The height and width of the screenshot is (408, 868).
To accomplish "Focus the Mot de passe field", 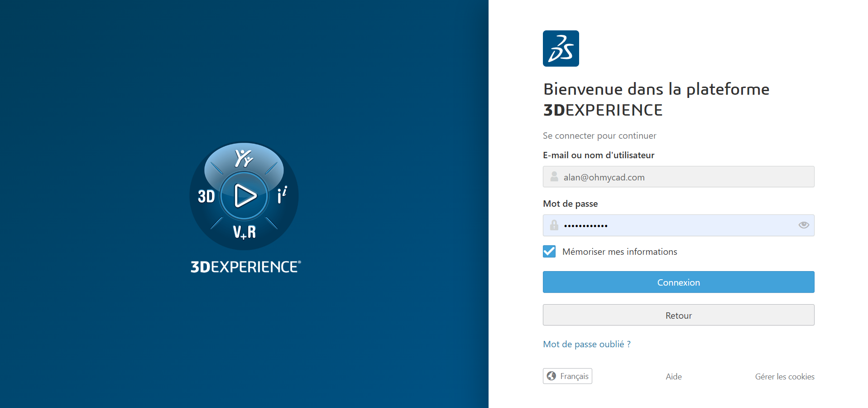I will [x=678, y=225].
